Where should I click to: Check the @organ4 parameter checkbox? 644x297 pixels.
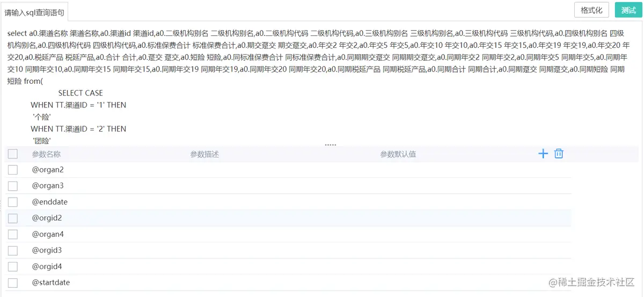point(13,234)
